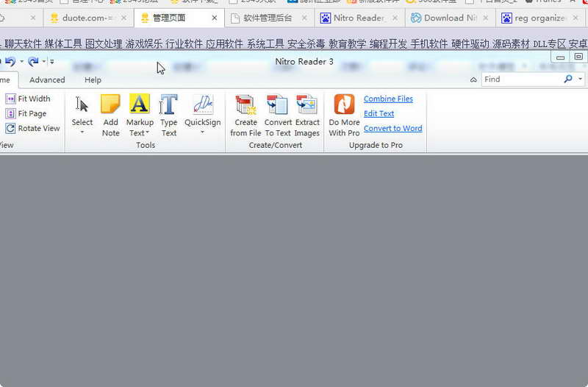Open the 游戏娱乐 category link
Viewport: 588px width, 387px height.
(144, 44)
